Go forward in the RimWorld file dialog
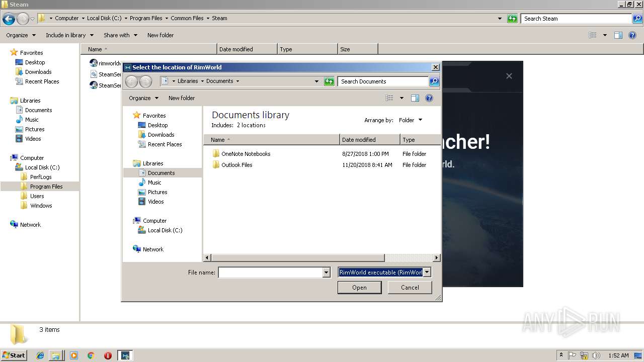This screenshot has height=362, width=644. (x=145, y=81)
